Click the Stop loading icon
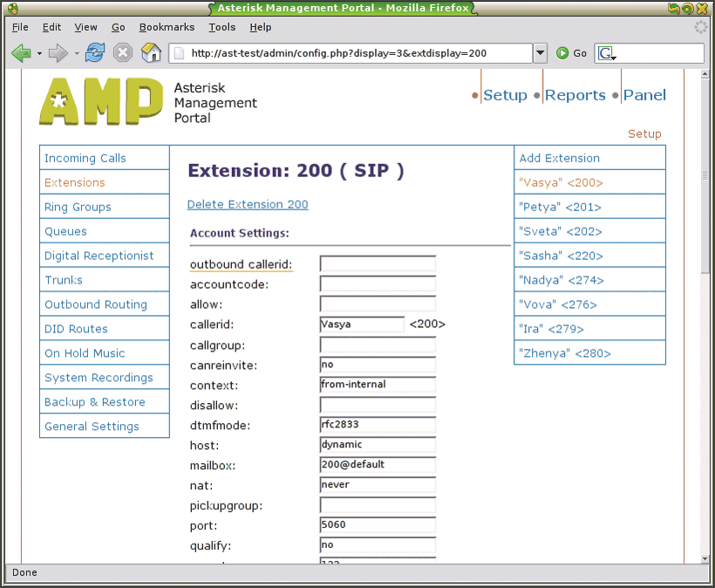The width and height of the screenshot is (715, 588). point(123,53)
